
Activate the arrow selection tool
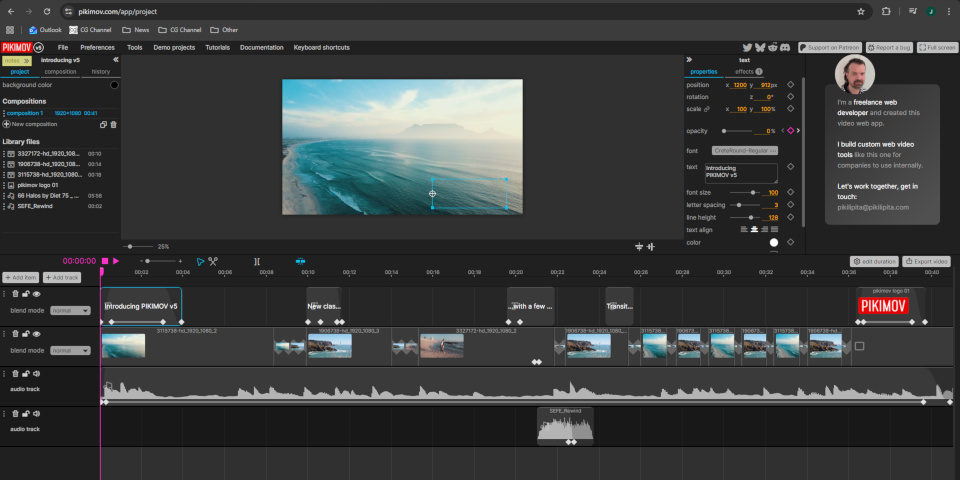(200, 262)
